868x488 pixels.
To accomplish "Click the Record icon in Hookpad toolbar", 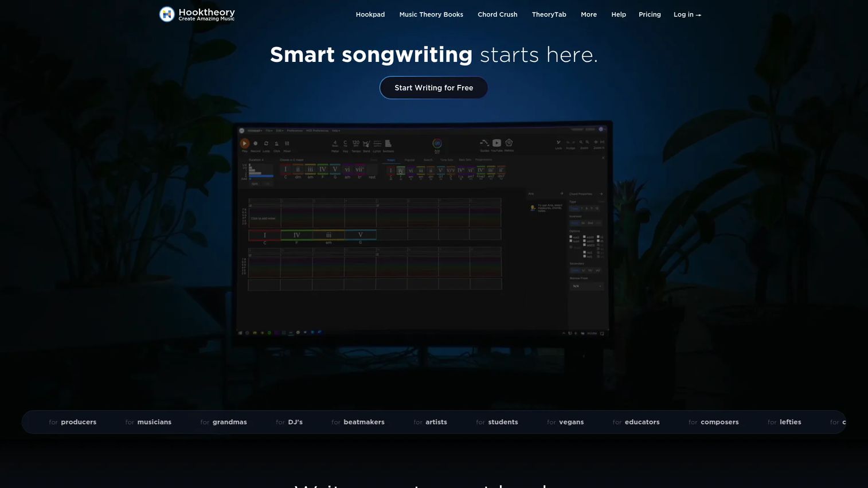I will click(x=255, y=143).
